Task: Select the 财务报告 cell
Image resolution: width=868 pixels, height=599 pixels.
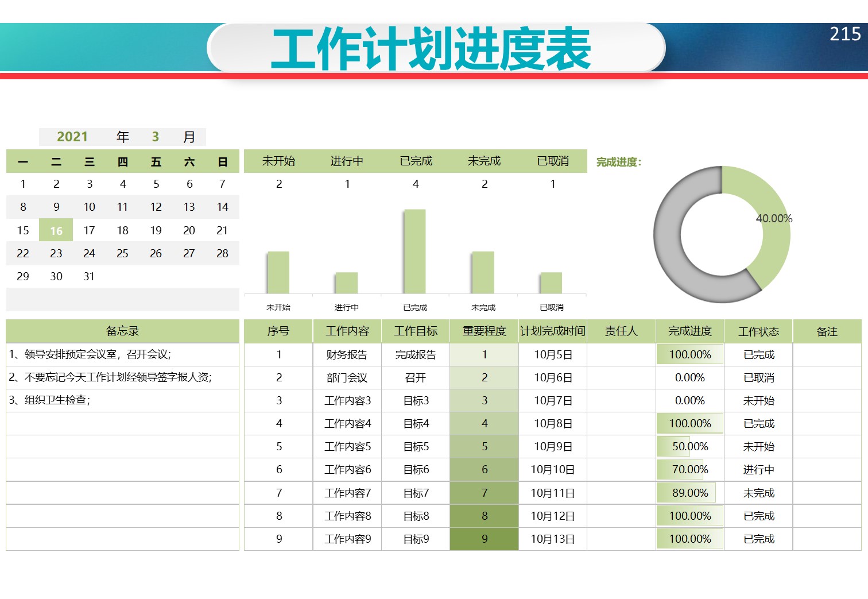Action: pos(347,354)
